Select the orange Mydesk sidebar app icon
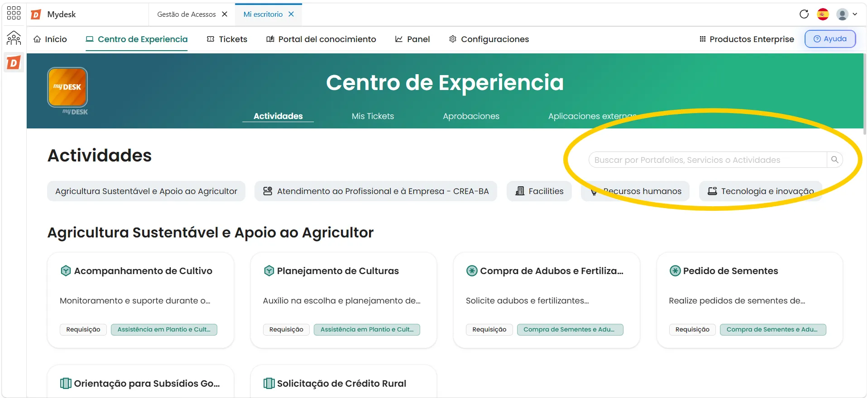 [14, 63]
